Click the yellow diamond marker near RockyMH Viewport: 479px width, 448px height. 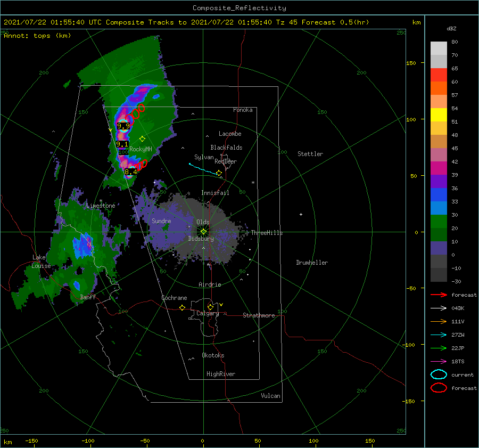tap(142, 139)
